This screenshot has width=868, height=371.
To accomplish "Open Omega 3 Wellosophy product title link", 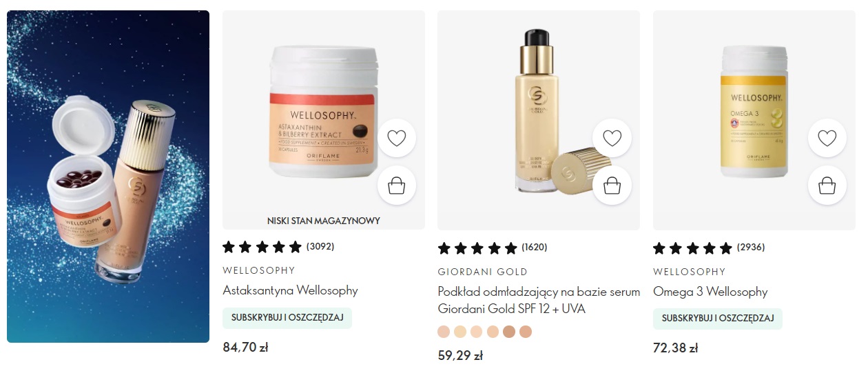I will click(x=710, y=292).
